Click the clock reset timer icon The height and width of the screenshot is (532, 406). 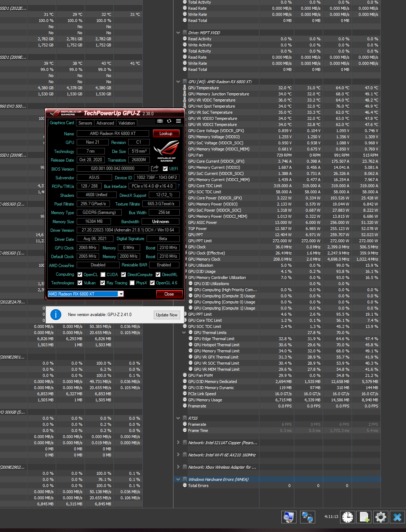point(348,517)
